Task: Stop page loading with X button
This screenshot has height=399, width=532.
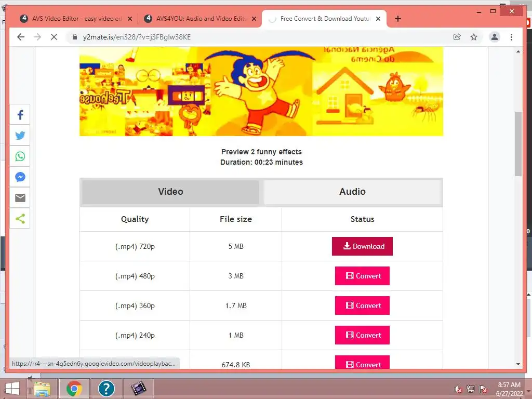Action: click(x=54, y=37)
